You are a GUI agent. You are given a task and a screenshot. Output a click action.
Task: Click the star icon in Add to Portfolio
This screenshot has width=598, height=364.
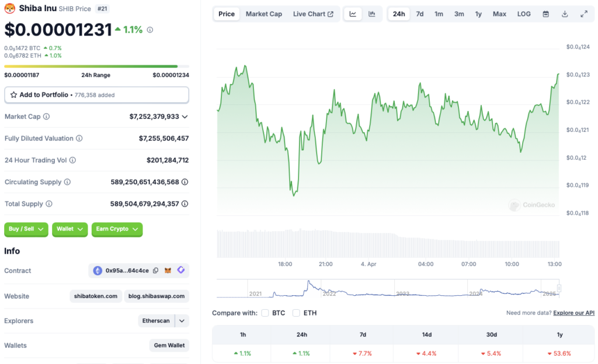click(14, 95)
